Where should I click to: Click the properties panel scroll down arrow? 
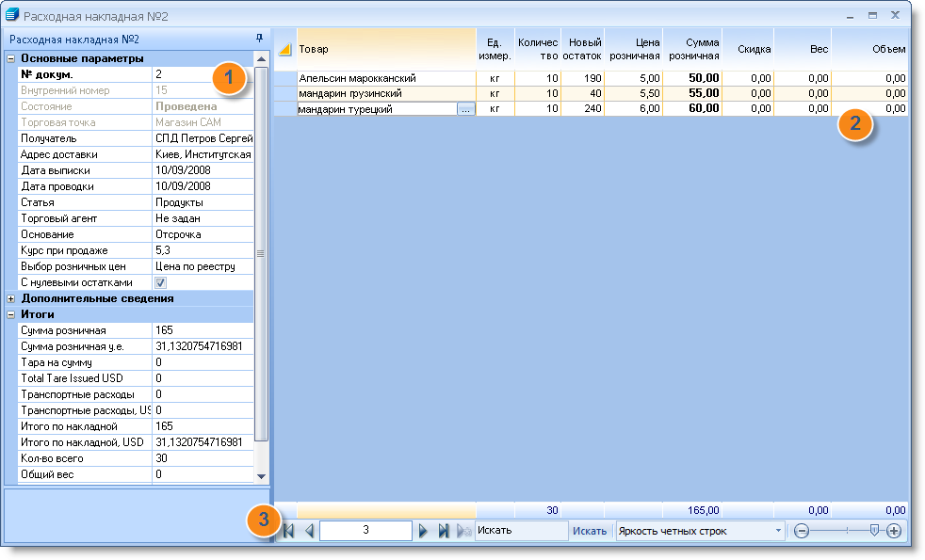coord(261,476)
